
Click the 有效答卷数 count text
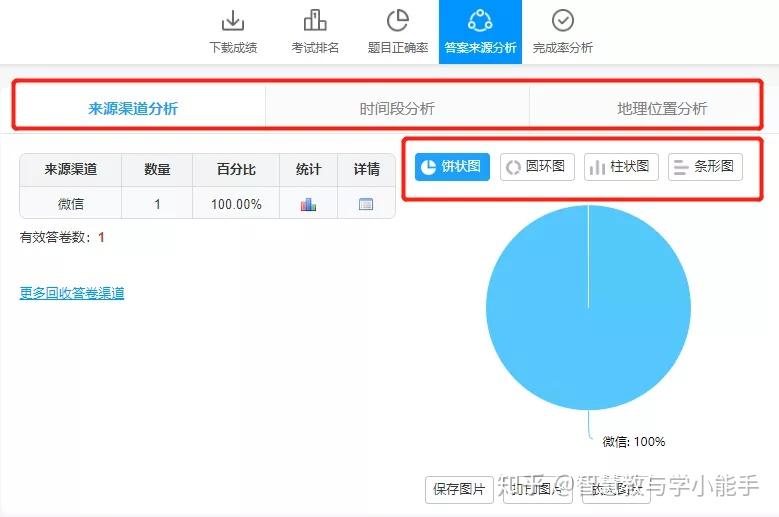tap(62, 237)
